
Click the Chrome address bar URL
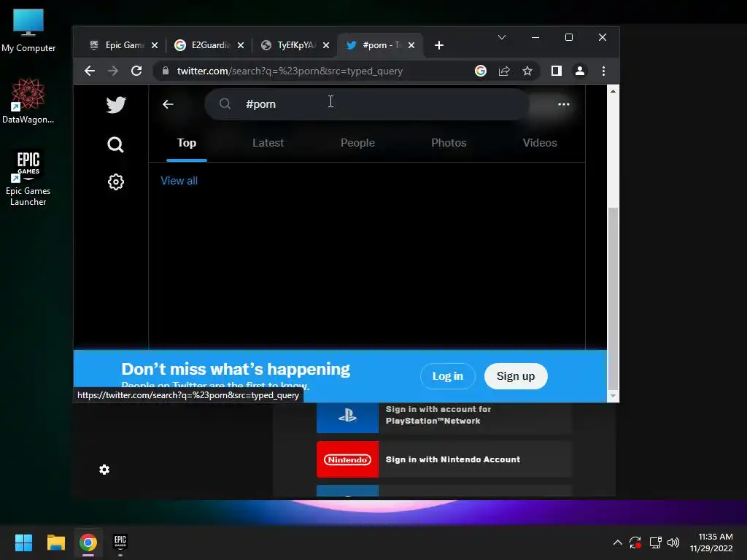click(290, 71)
